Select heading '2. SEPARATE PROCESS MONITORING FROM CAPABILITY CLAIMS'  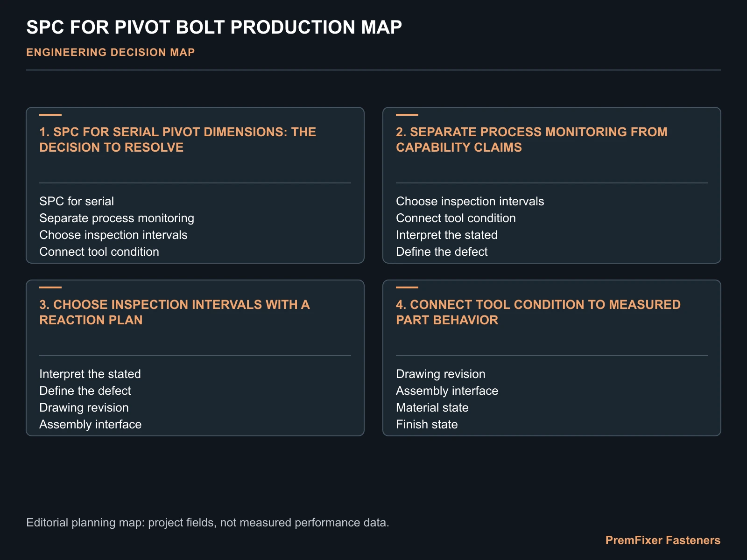tap(532, 140)
